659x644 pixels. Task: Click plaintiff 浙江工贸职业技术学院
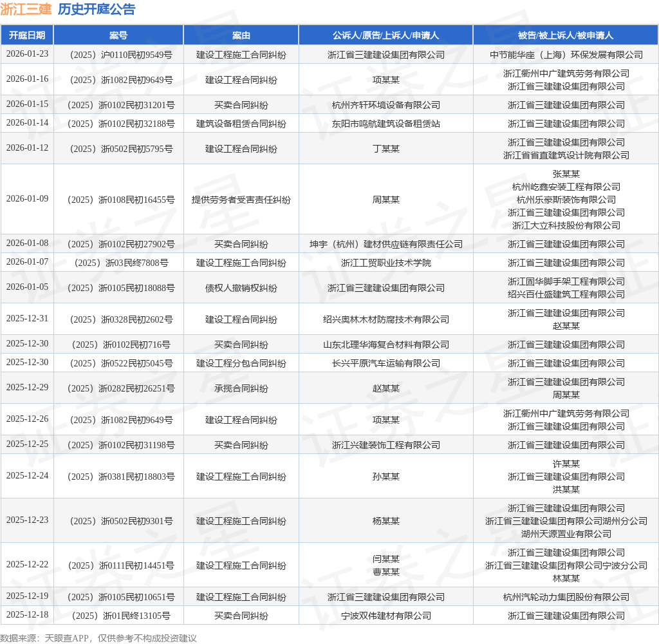pyautogui.click(x=386, y=263)
